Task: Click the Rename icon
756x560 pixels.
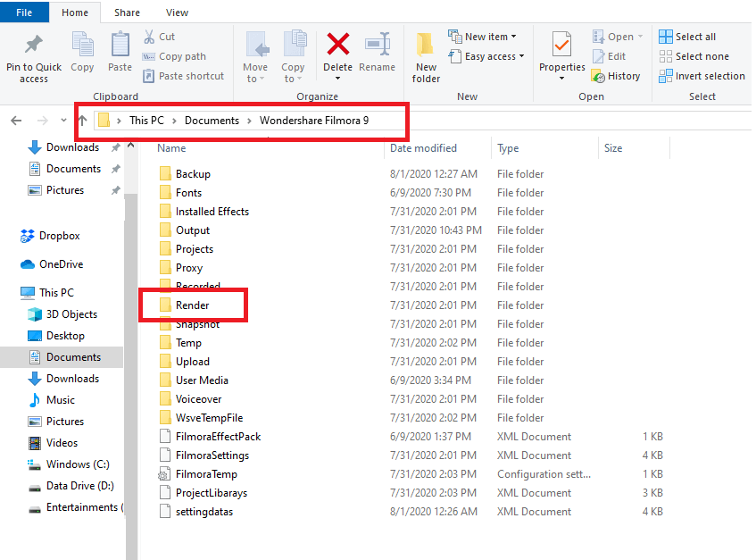Action: point(378,44)
